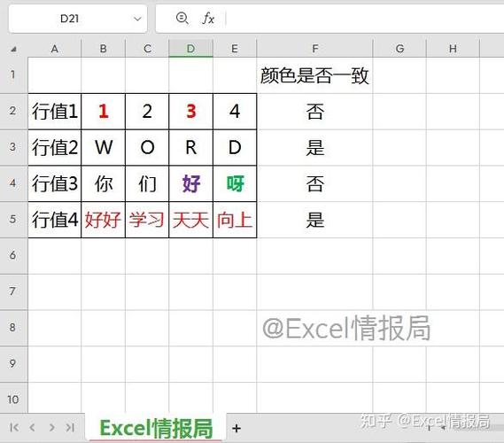504x443 pixels.
Task: Click the select-all triangle corner
Action: tap(13, 50)
